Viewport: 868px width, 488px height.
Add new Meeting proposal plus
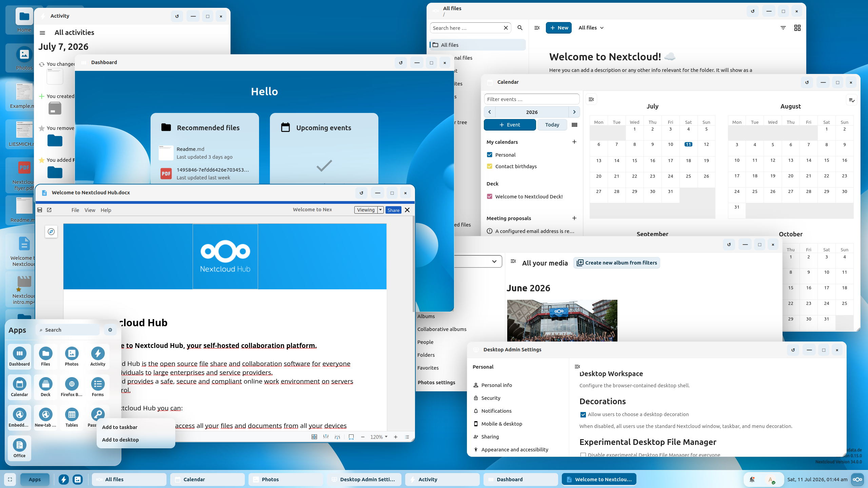coord(574,218)
